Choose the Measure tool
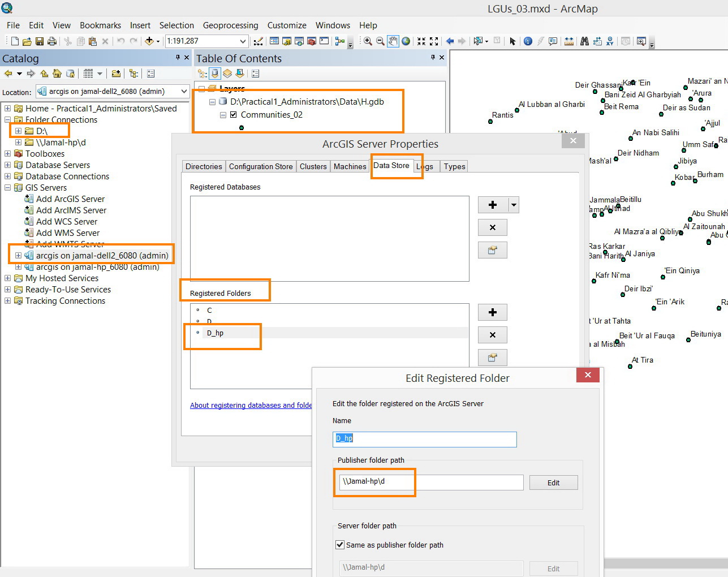 tap(569, 41)
